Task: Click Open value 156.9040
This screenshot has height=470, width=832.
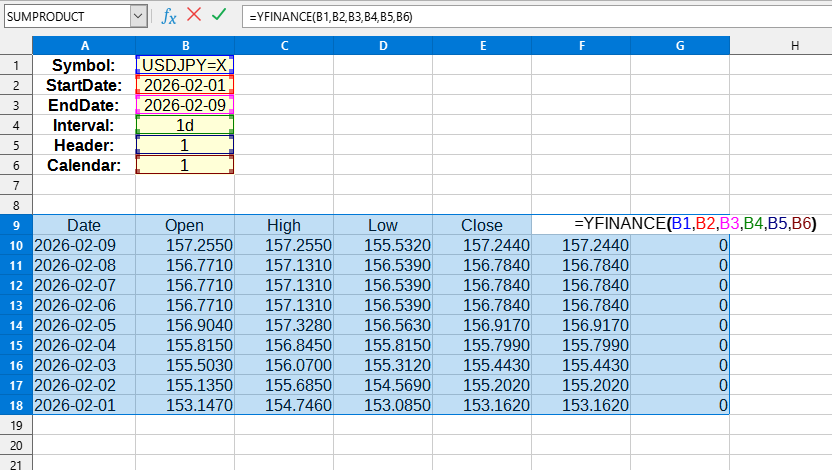Action: [x=185, y=325]
